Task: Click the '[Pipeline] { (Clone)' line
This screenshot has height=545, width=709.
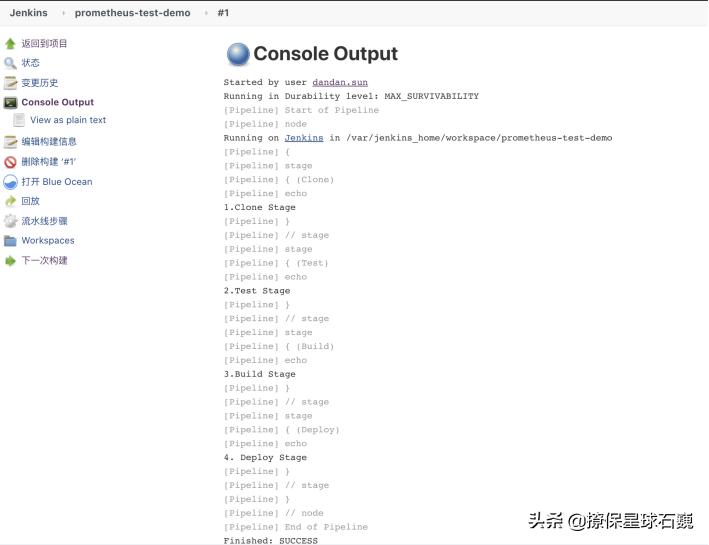Action: tap(279, 180)
